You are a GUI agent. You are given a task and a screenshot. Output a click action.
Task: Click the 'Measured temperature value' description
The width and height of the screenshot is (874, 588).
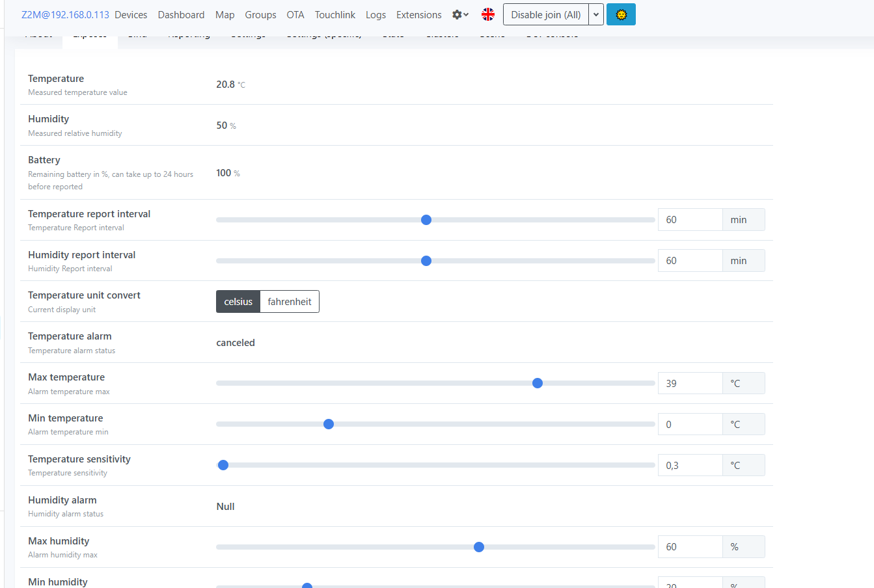point(77,92)
